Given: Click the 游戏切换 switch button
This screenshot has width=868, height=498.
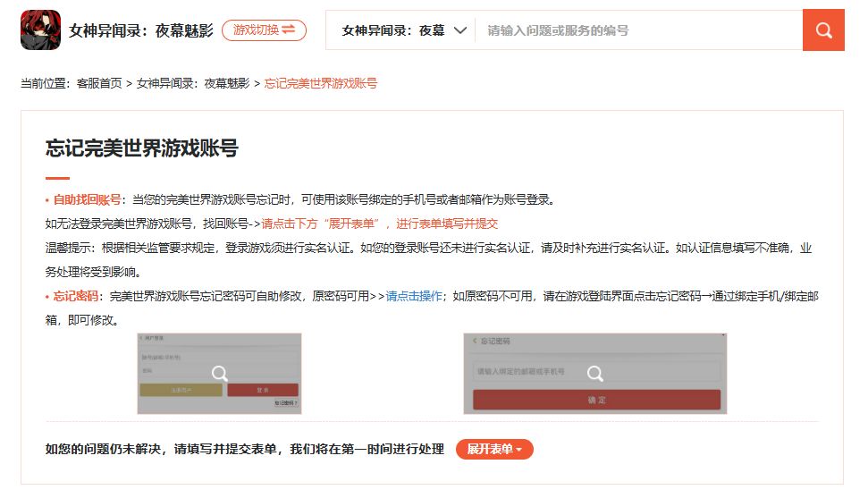Looking at the screenshot, I should tap(264, 30).
